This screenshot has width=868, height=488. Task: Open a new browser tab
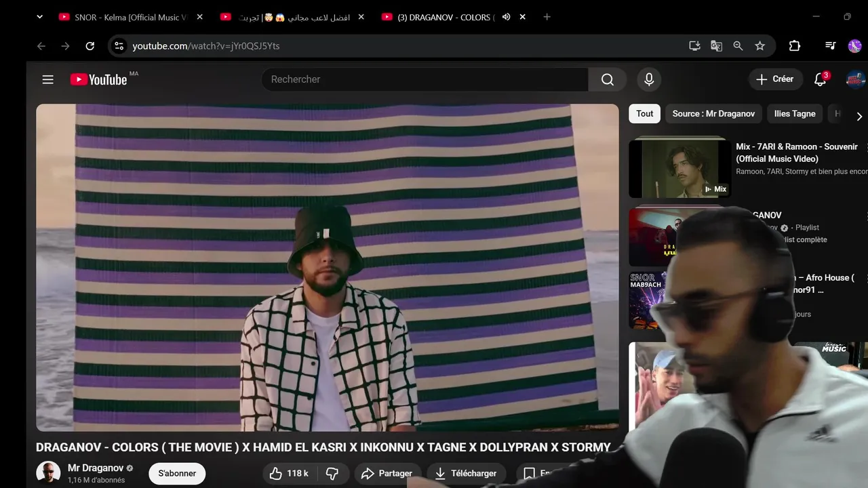click(x=547, y=17)
